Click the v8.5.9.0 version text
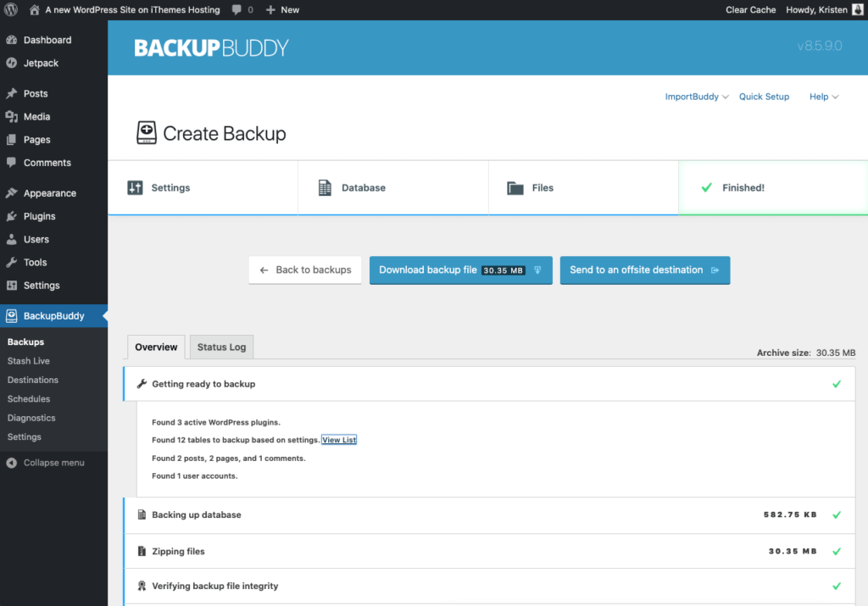This screenshot has width=868, height=606. point(820,46)
